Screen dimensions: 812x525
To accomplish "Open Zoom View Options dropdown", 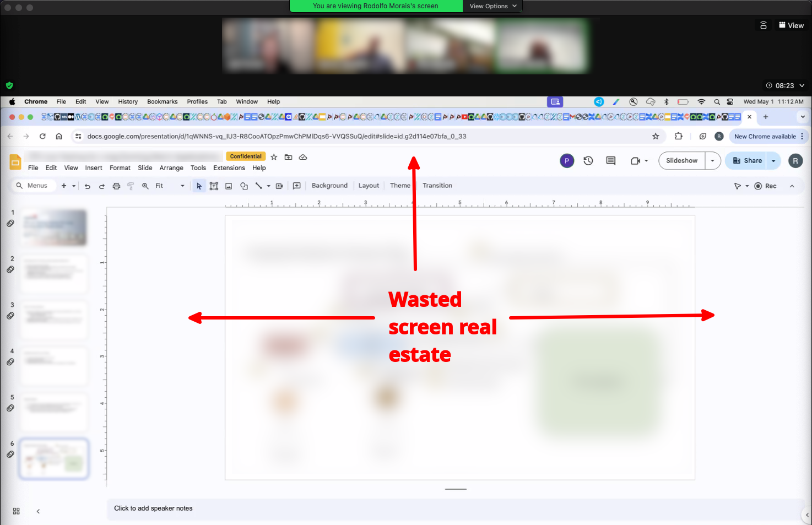I will pyautogui.click(x=492, y=6).
